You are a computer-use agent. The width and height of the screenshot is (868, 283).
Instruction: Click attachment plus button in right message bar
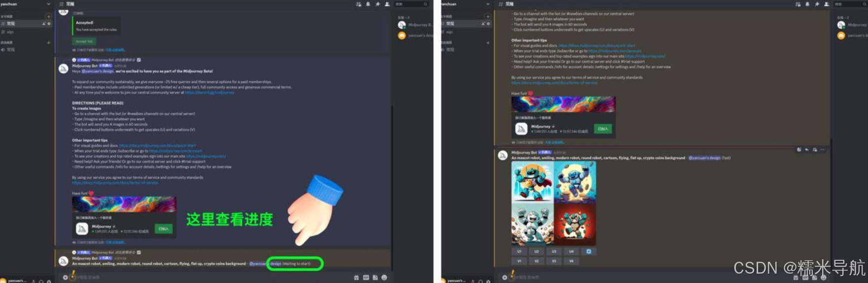coord(504,277)
